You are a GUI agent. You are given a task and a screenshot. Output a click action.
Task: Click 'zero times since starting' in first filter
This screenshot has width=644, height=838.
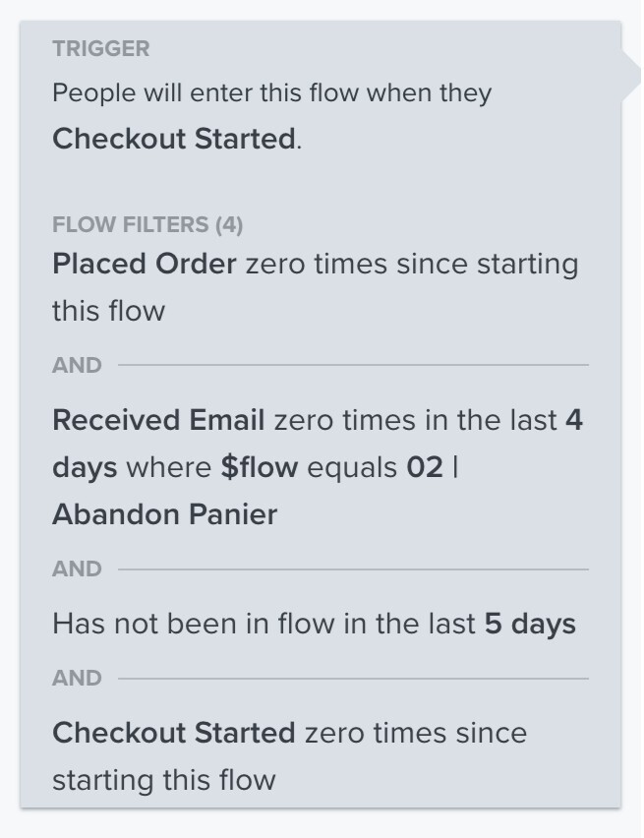[412, 264]
